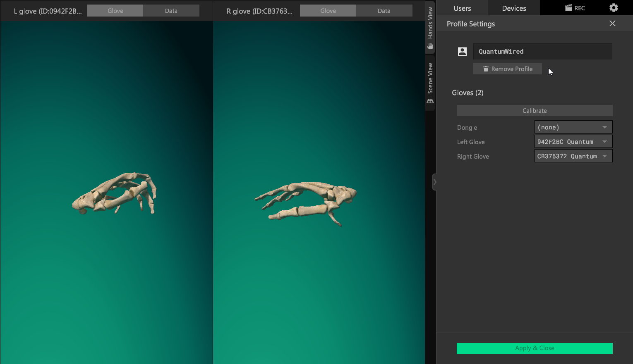Open settings with the gear icon
Viewport: 633px width, 364px height.
pos(614,8)
